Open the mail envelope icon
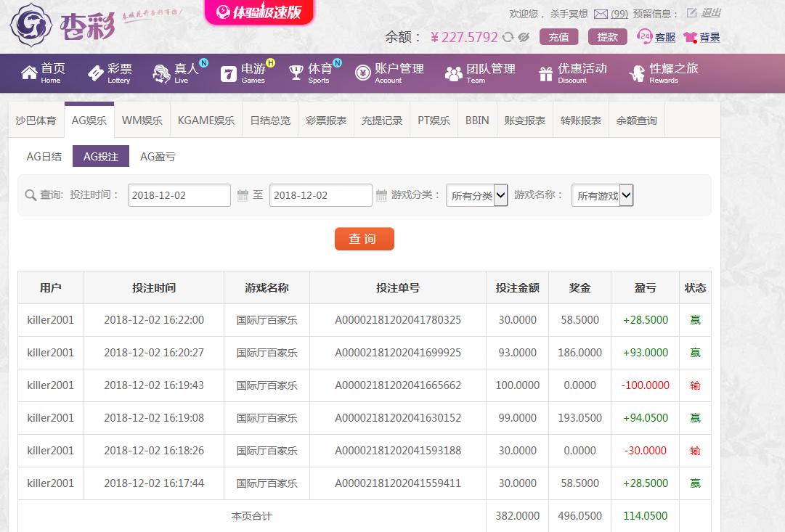 pos(601,14)
